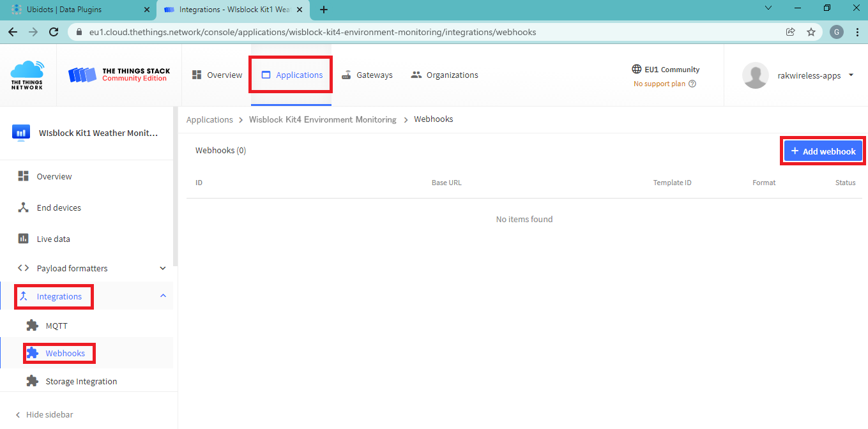Click the share page icon in address bar
Screen dimensions: 868x429
(x=791, y=32)
